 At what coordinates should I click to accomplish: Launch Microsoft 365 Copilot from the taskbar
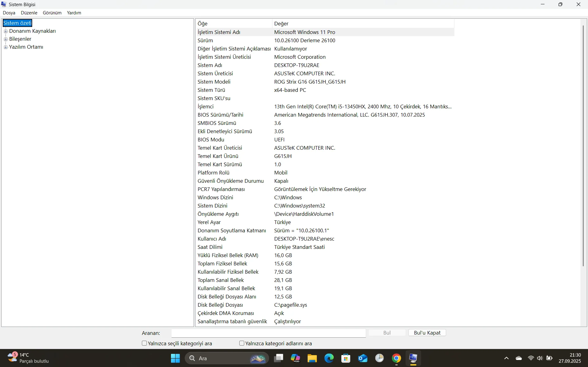click(x=295, y=358)
